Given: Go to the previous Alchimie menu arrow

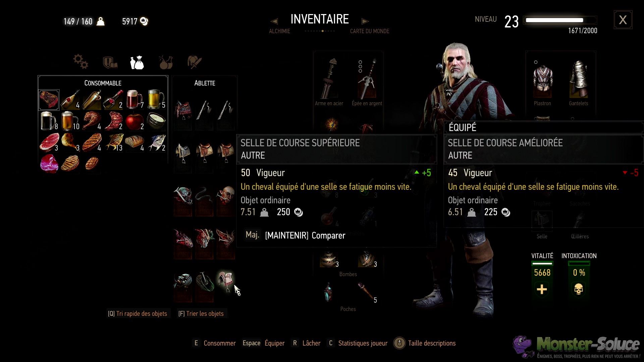Looking at the screenshot, I should click(274, 21).
